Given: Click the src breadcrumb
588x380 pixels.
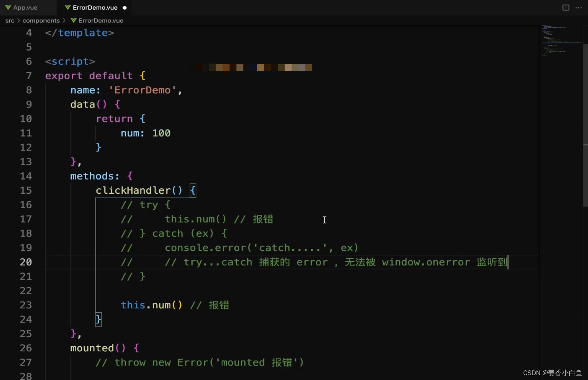Looking at the screenshot, I should (10, 21).
